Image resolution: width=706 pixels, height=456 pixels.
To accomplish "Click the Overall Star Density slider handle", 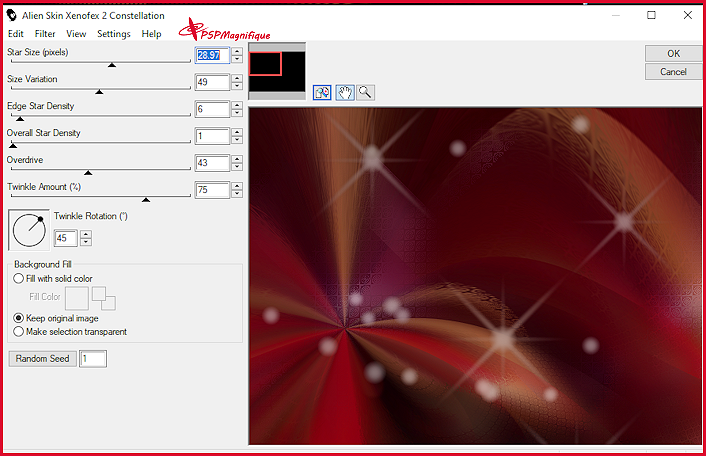I will coord(13,146).
